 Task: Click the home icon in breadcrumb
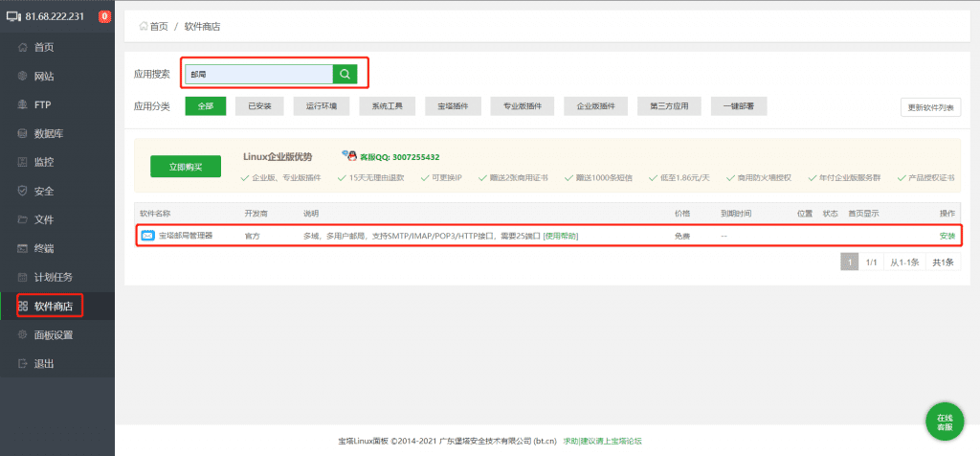144,27
